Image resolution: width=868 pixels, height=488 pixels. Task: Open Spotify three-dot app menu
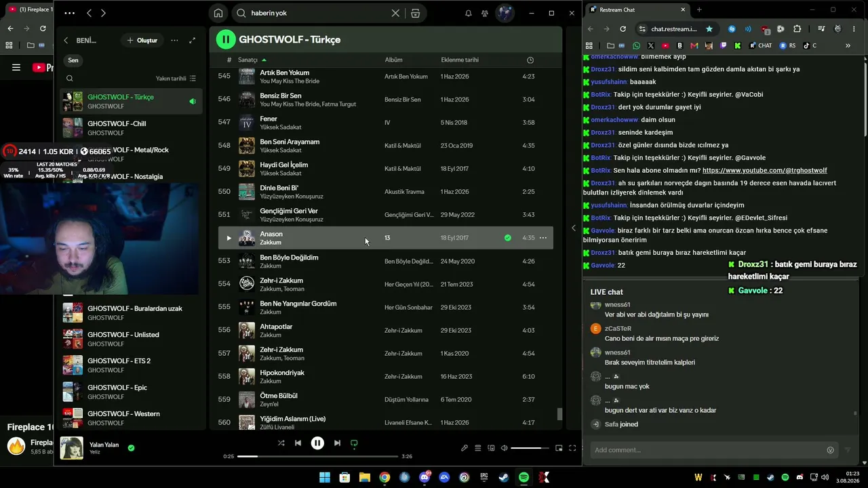coord(69,13)
